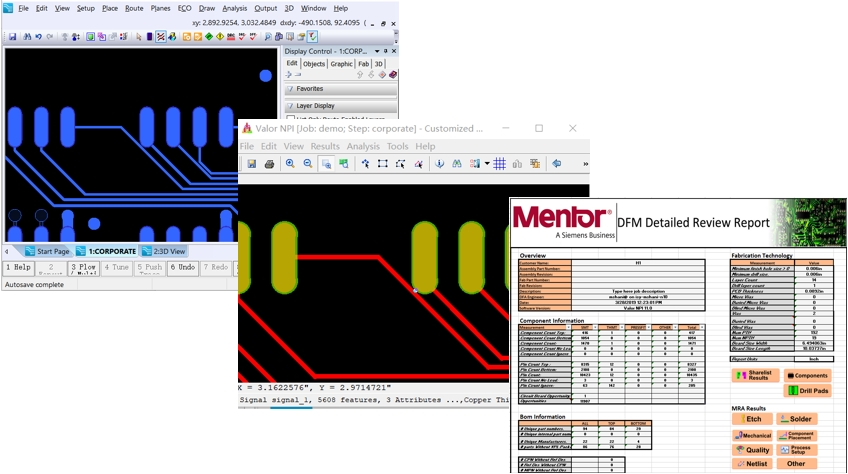
Task: Open Netlist MRA results
Action: pos(752,464)
